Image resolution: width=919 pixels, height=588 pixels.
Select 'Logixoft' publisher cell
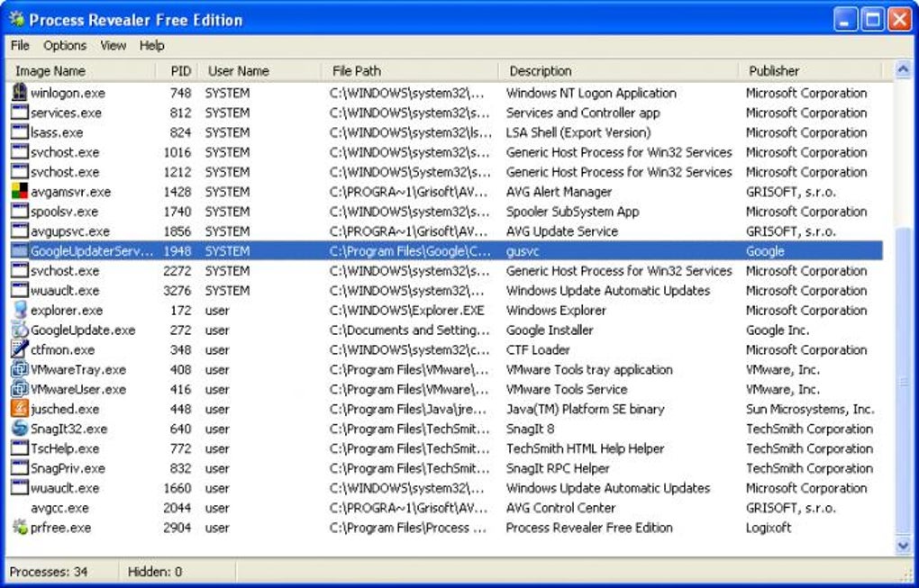point(769,527)
